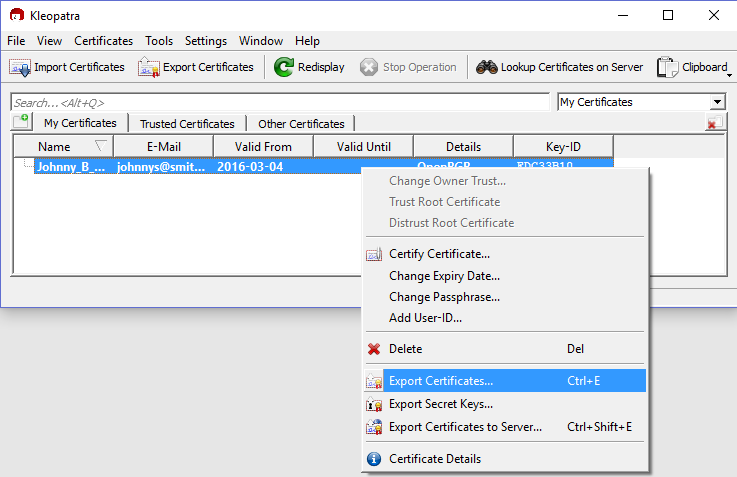
Task: Sort by the Details column header
Action: pos(463,147)
